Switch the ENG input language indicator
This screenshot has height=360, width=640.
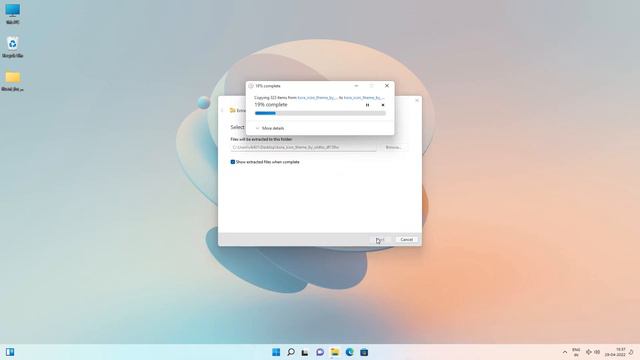tap(576, 352)
